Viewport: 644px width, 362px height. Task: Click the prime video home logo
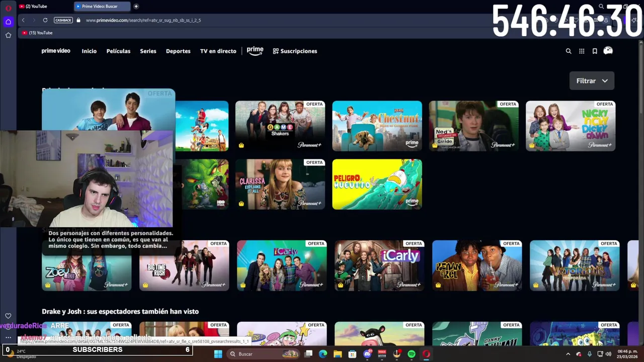[x=56, y=51]
